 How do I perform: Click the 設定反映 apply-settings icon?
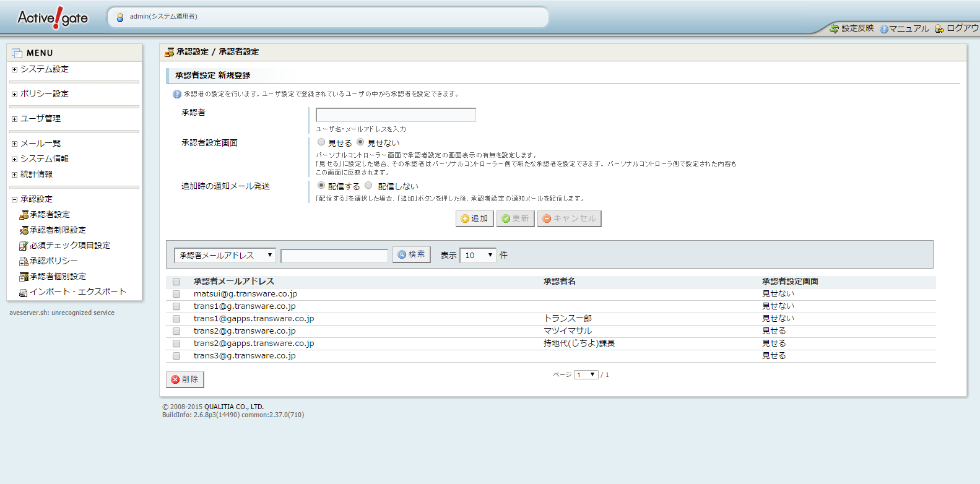pos(834,28)
